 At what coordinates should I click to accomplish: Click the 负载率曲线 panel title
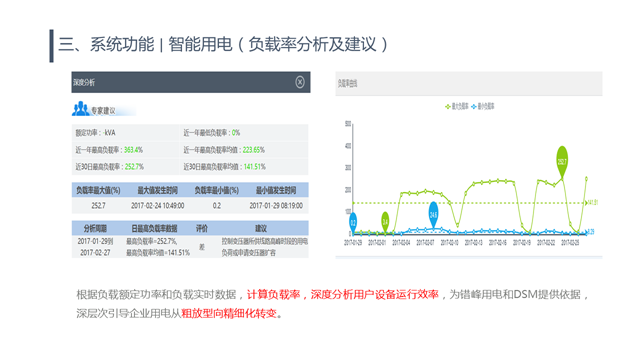(347, 83)
